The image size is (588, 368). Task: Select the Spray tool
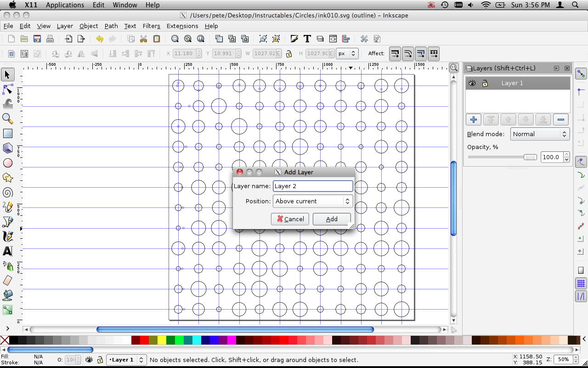[7, 266]
